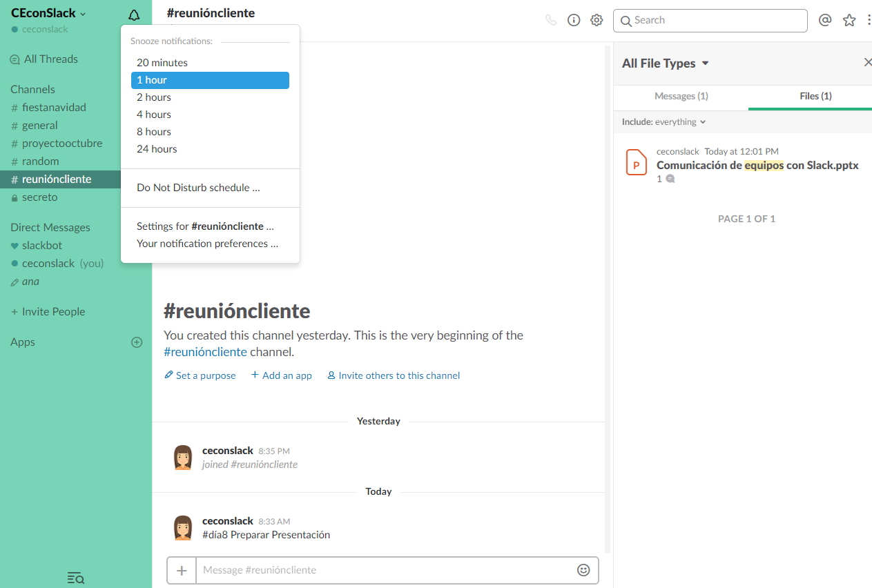
Task: Open channel settings gear icon
Action: coord(597,20)
